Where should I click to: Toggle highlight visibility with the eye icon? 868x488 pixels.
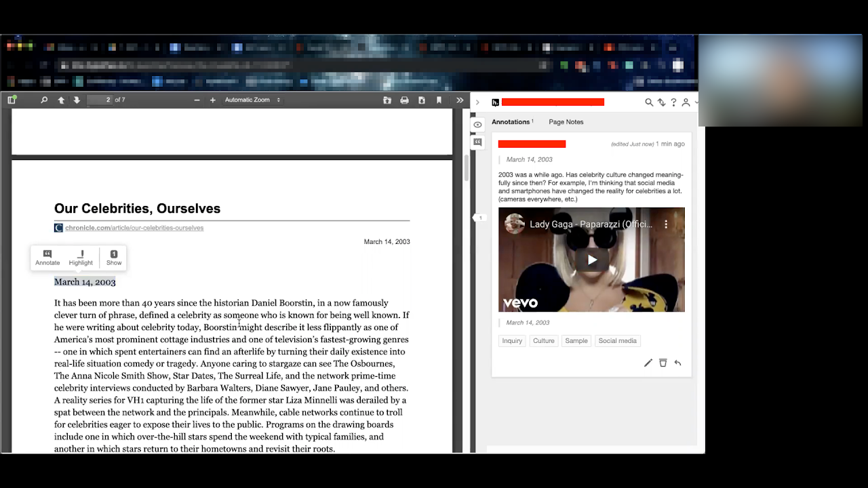pyautogui.click(x=477, y=125)
